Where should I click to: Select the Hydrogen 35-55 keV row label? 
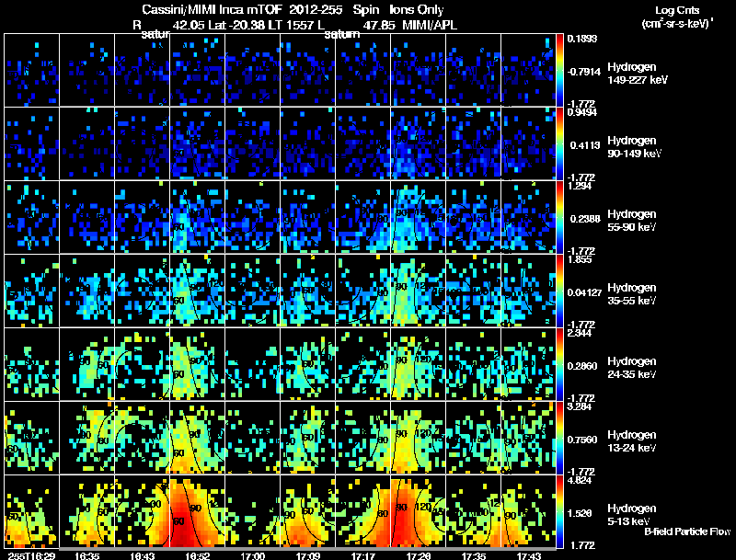point(632,294)
